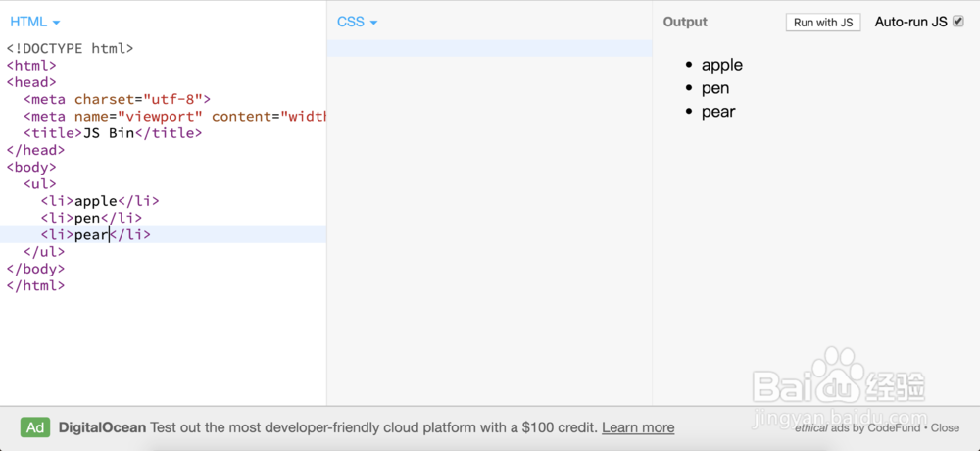The height and width of the screenshot is (451, 980).
Task: Click the DigitalOcean name in the ad
Action: [x=102, y=427]
